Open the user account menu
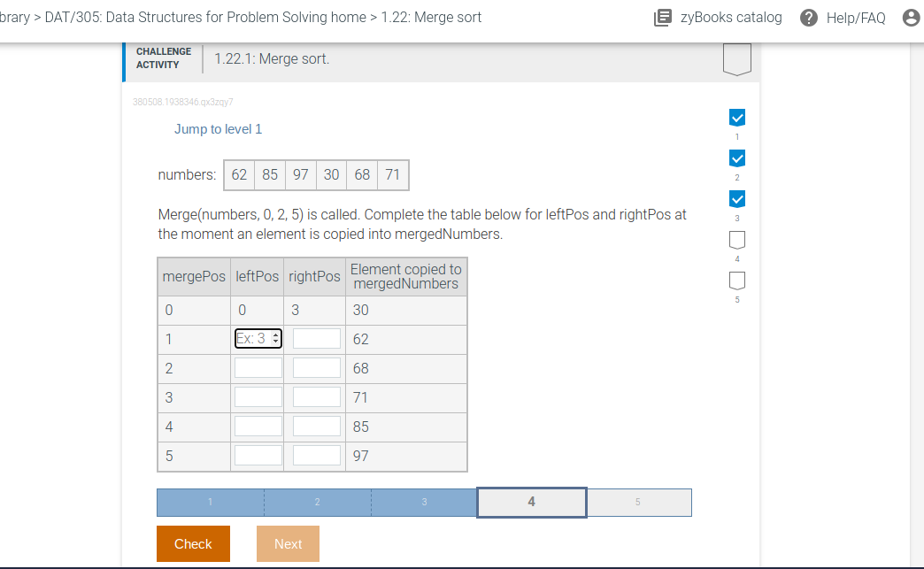Screen dimensions: 924x569 pos(911,17)
